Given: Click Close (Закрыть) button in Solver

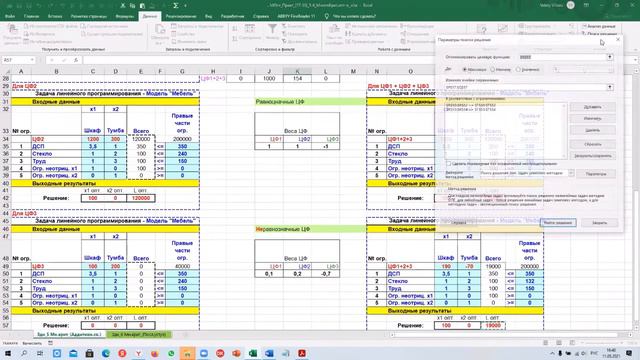Looking at the screenshot, I should (599, 223).
